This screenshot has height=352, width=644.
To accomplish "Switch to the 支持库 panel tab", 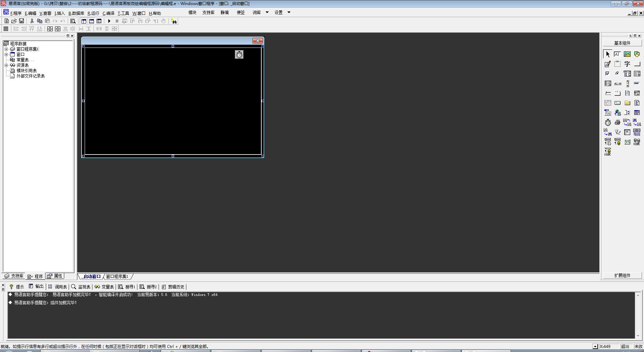I will [14, 276].
